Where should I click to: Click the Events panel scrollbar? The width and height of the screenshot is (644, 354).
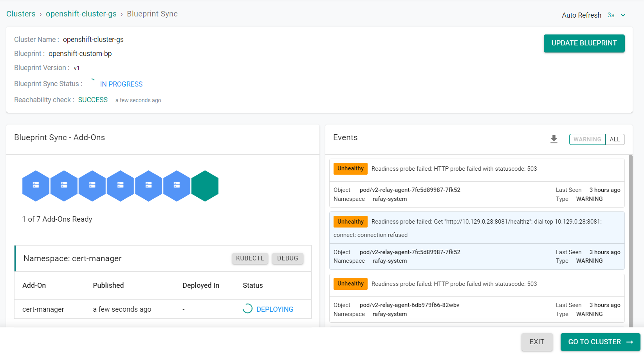[630, 241]
